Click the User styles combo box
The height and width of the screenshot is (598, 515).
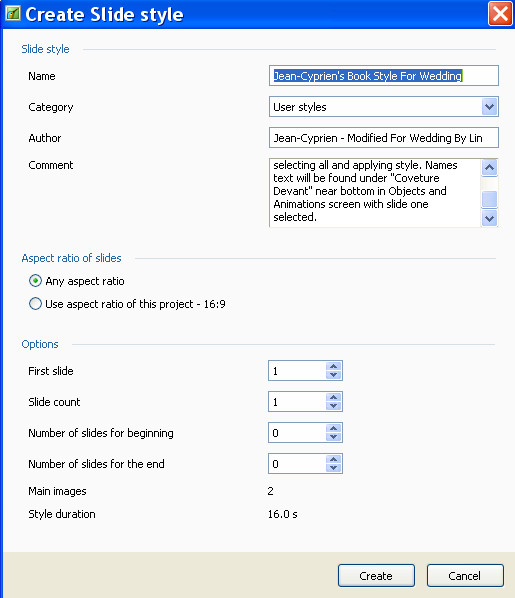[383, 107]
